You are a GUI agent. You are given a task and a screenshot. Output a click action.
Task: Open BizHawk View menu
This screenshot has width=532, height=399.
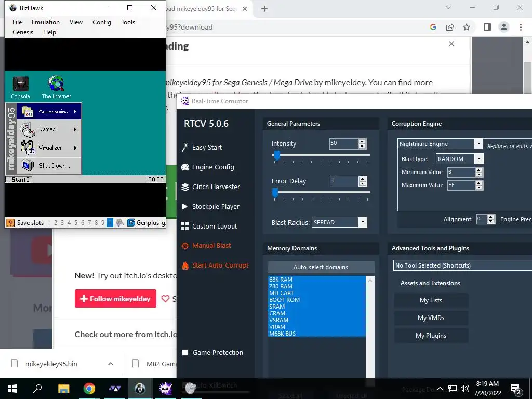[x=76, y=22]
